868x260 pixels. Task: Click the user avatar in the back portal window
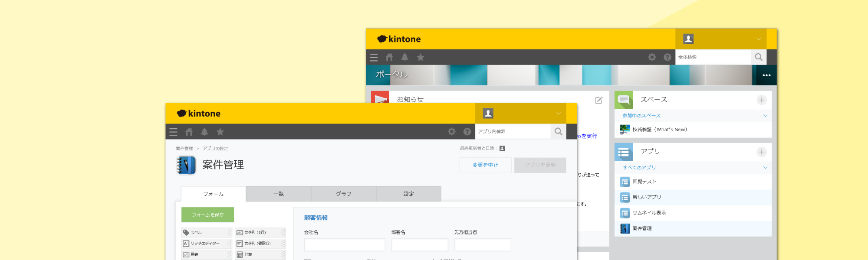[688, 39]
